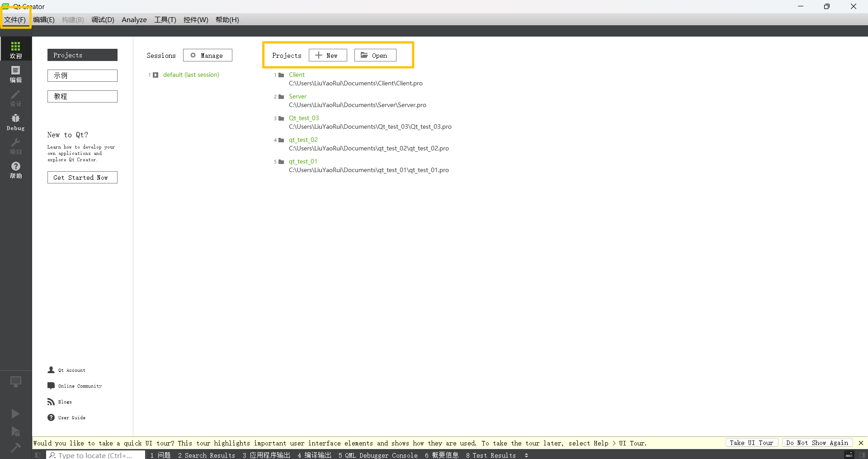Image resolution: width=868 pixels, height=459 pixels.
Task: Open the 欢迎 (Welcome) mode
Action: tap(16, 49)
